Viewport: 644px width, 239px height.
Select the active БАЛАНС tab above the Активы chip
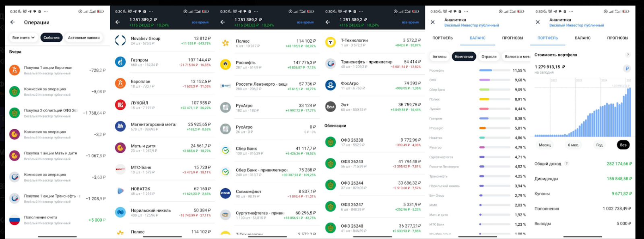pos(477,38)
